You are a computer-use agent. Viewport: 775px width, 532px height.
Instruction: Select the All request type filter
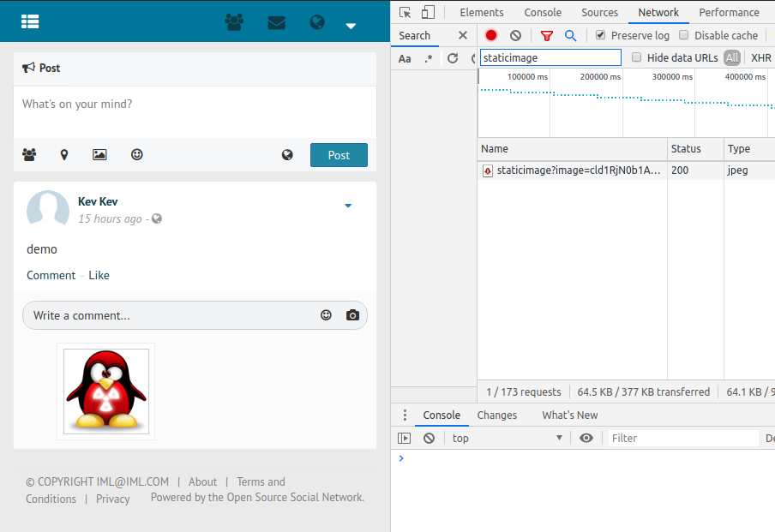[x=732, y=57]
